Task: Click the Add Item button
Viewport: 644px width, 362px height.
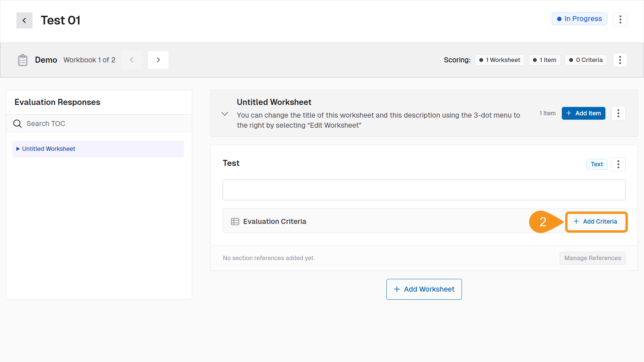Action: pyautogui.click(x=583, y=113)
